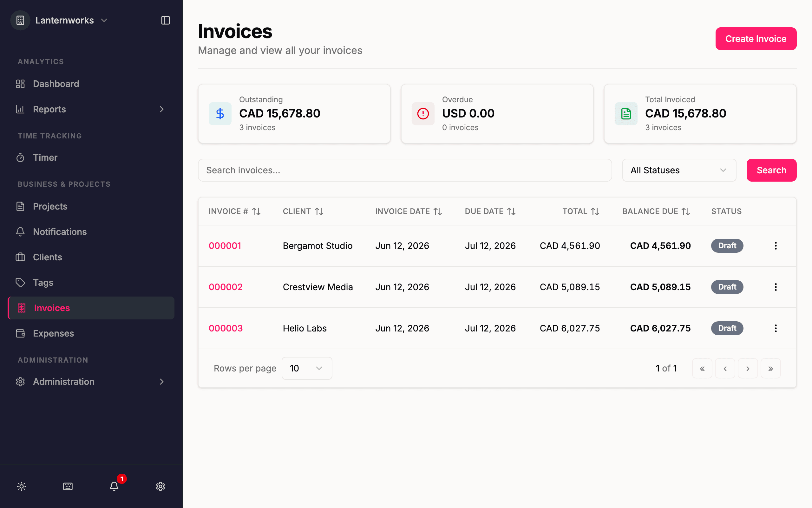812x508 pixels.
Task: Click the Lanternworks building logo icon
Action: pyautogui.click(x=20, y=20)
